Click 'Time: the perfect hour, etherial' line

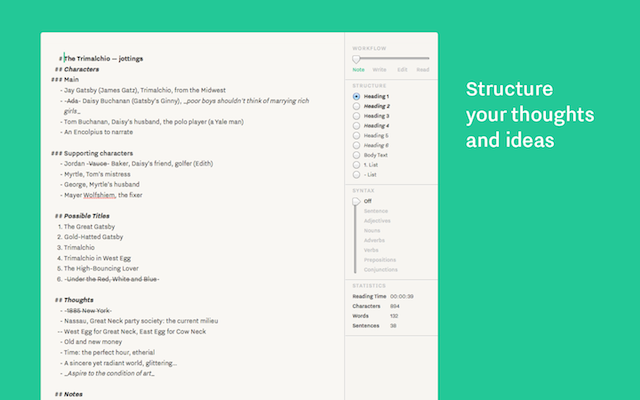pyautogui.click(x=107, y=353)
